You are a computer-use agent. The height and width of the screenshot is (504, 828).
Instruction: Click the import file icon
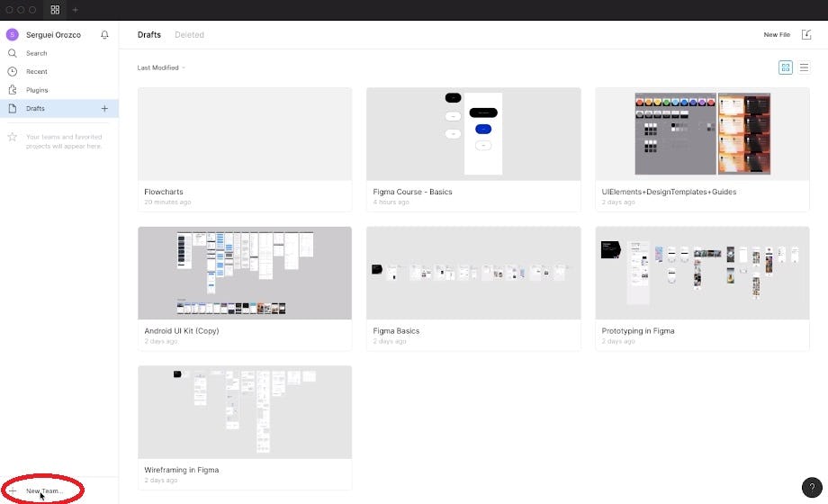(806, 35)
